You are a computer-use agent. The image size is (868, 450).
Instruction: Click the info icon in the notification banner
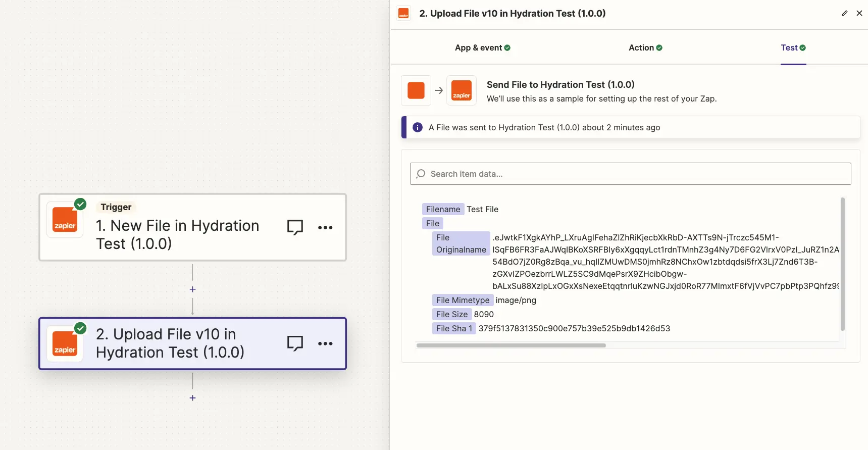pos(418,127)
